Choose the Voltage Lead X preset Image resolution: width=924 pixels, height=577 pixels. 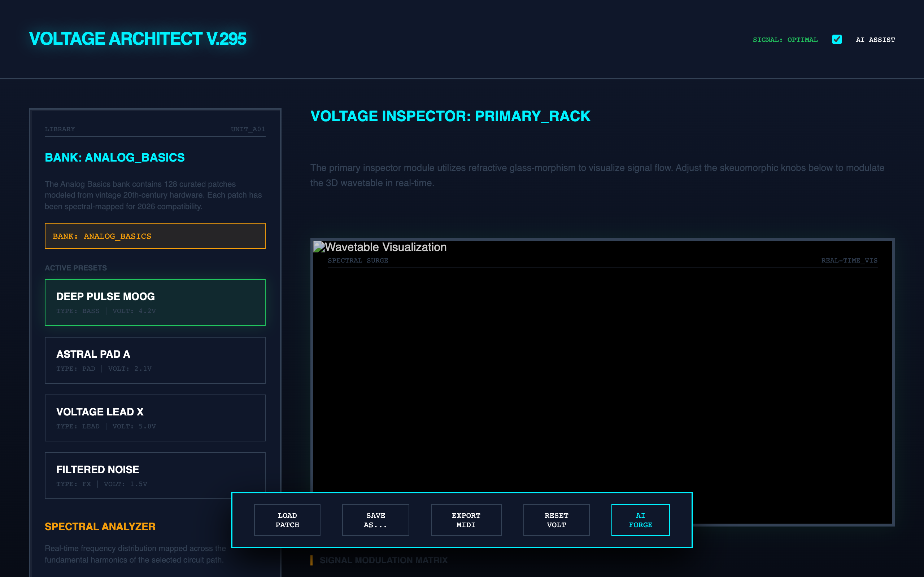point(155,418)
